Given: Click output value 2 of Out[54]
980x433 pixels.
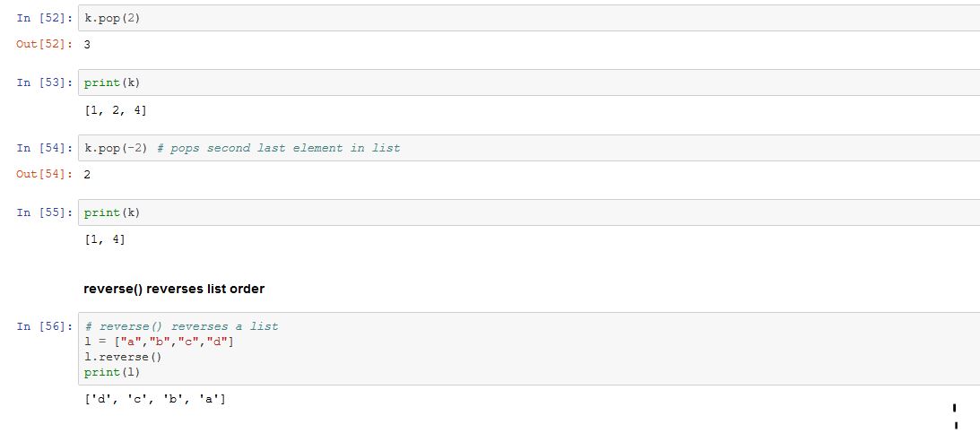Looking at the screenshot, I should click(x=87, y=174).
